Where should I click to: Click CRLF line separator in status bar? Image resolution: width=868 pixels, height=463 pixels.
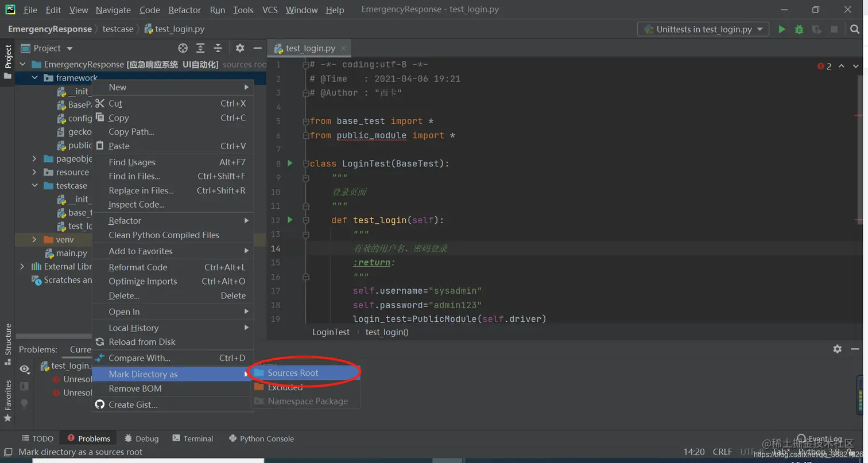[722, 452]
